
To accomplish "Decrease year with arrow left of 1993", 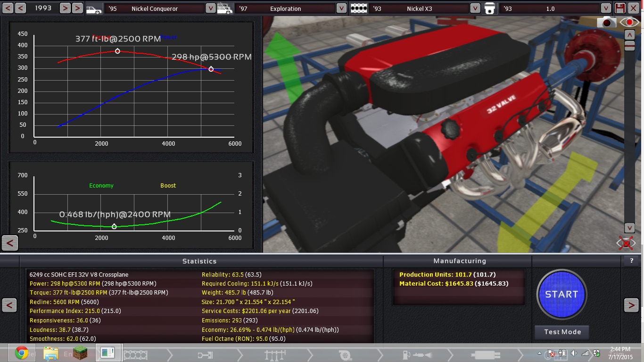I will [21, 8].
